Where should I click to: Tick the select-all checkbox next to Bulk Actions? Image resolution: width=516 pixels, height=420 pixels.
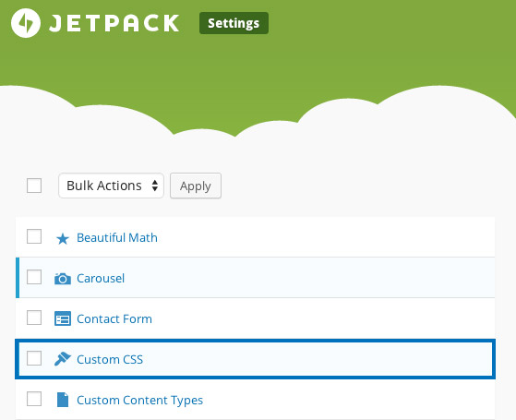click(x=34, y=186)
